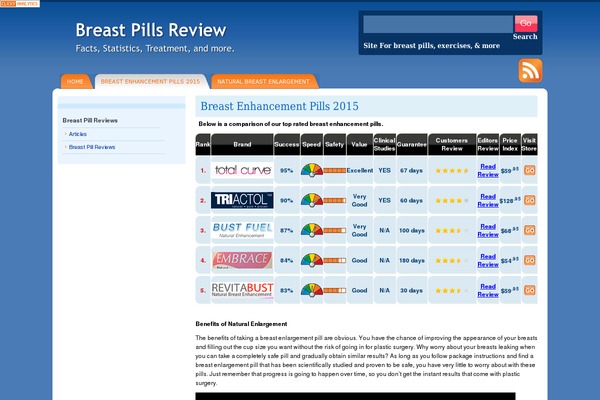Click the Go button in Triactol row
The width and height of the screenshot is (600, 400).
coord(530,200)
